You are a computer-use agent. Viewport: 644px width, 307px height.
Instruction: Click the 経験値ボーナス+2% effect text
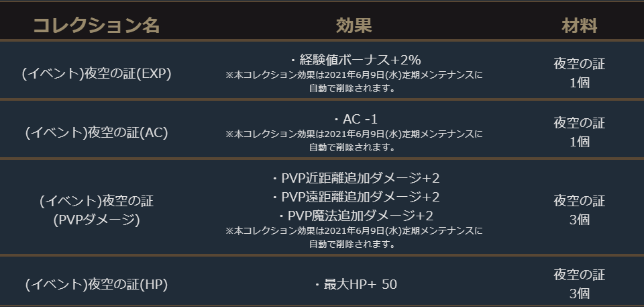[x=356, y=60]
